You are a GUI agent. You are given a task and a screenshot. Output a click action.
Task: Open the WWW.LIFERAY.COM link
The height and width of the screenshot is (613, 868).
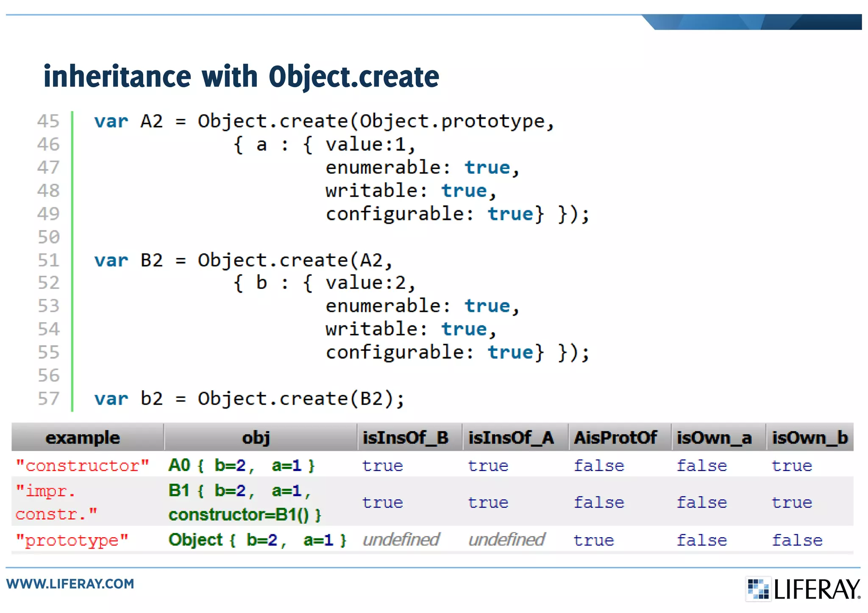coord(70,584)
